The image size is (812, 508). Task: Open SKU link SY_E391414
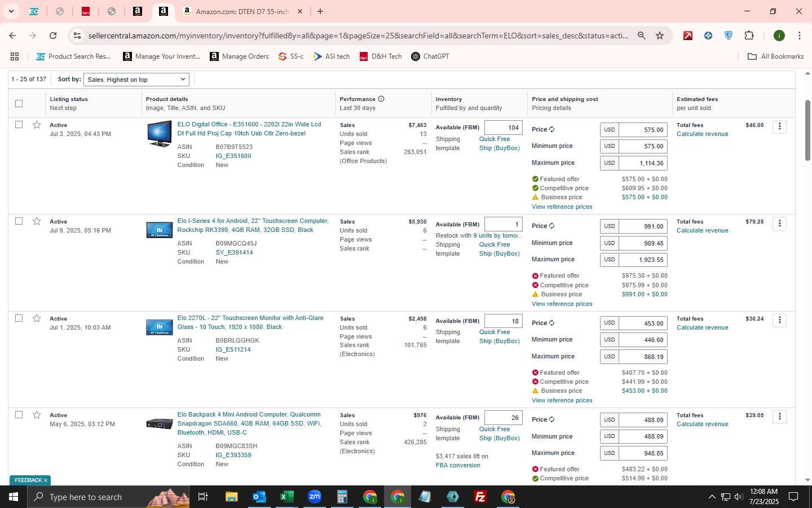tap(234, 252)
